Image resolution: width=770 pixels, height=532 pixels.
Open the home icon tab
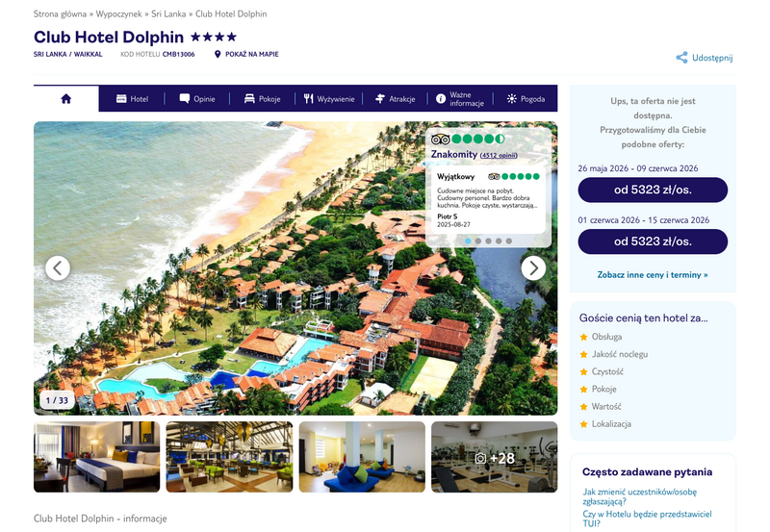(65, 99)
